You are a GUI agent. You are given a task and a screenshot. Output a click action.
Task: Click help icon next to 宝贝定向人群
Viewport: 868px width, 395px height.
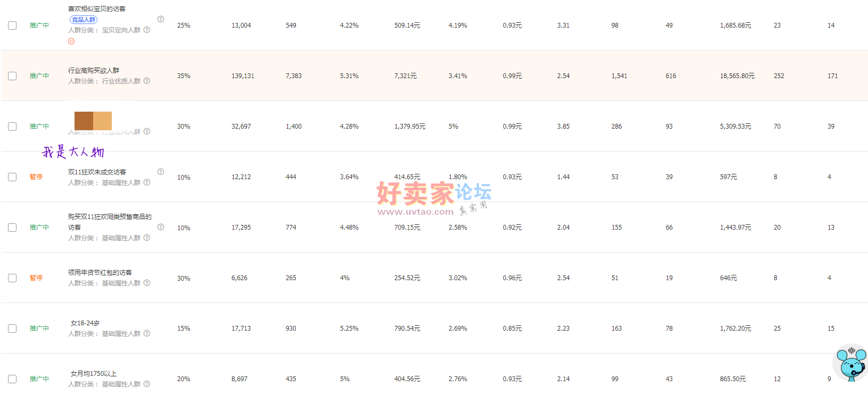click(147, 30)
